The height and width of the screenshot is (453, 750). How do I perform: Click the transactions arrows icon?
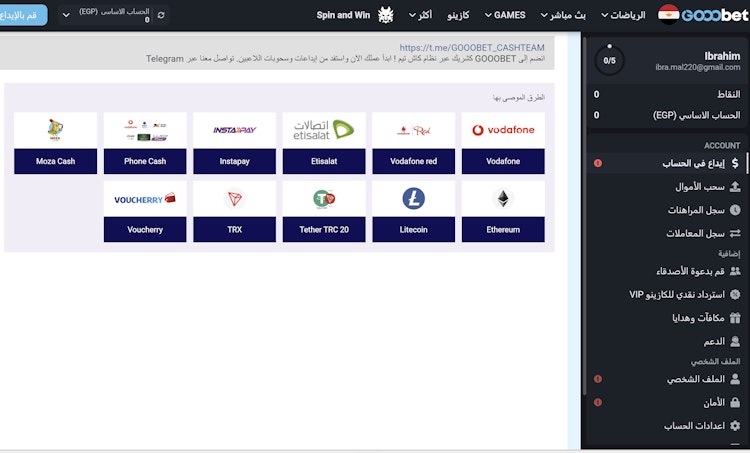(735, 233)
